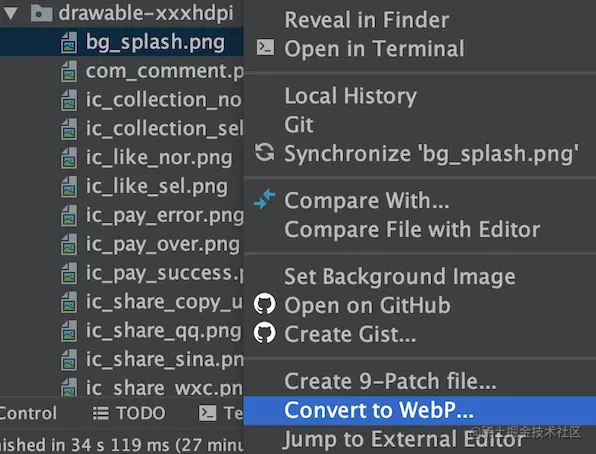Screen dimensions: 596x454
Task: Select ic_pay_over.png in project tree
Action: (163, 244)
